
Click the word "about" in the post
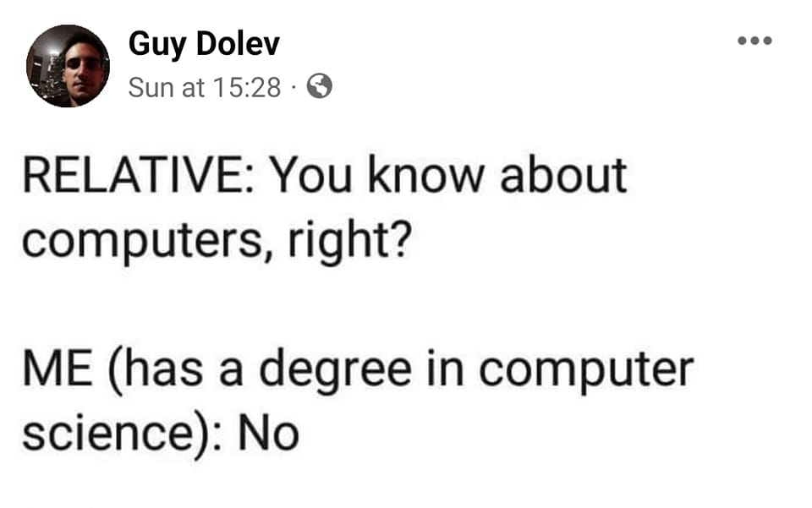563,175
